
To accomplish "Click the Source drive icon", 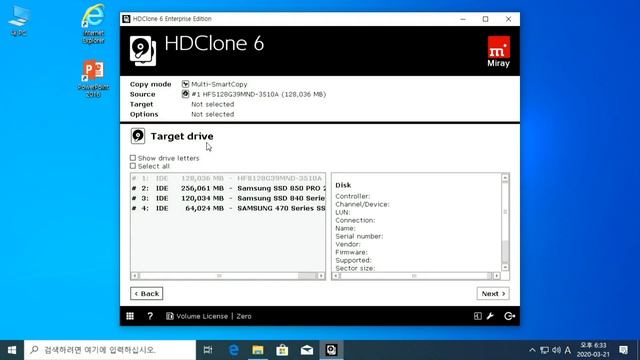I will click(185, 94).
